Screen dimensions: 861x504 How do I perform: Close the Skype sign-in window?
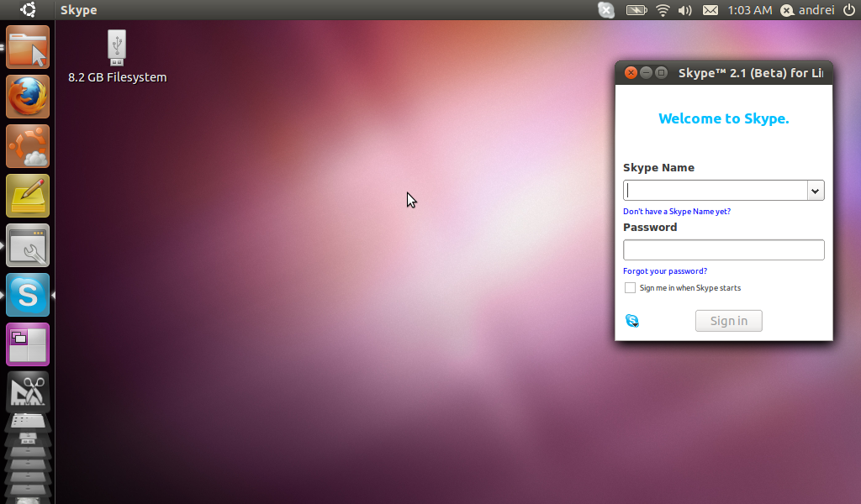(x=631, y=72)
